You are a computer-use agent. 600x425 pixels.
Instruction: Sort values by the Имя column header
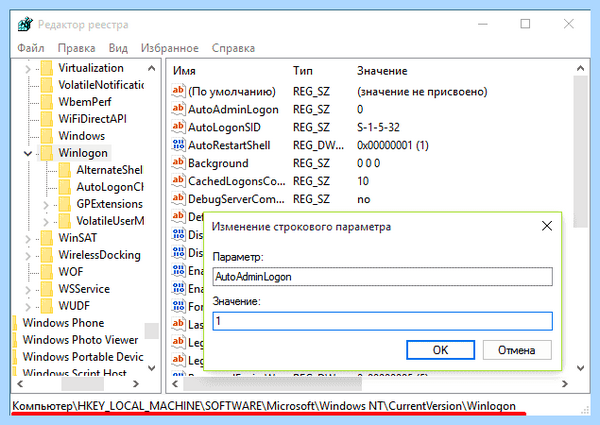pyautogui.click(x=184, y=71)
